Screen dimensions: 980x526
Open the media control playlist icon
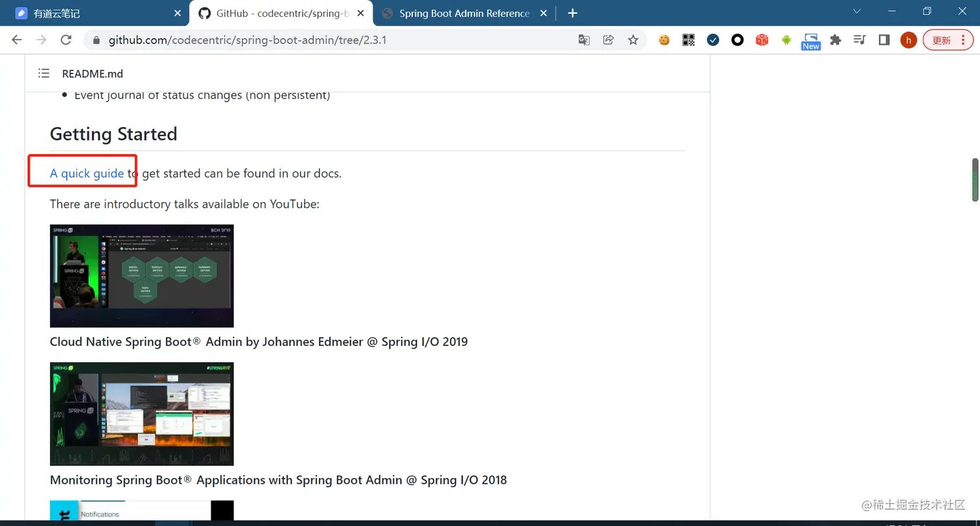pyautogui.click(x=859, y=40)
